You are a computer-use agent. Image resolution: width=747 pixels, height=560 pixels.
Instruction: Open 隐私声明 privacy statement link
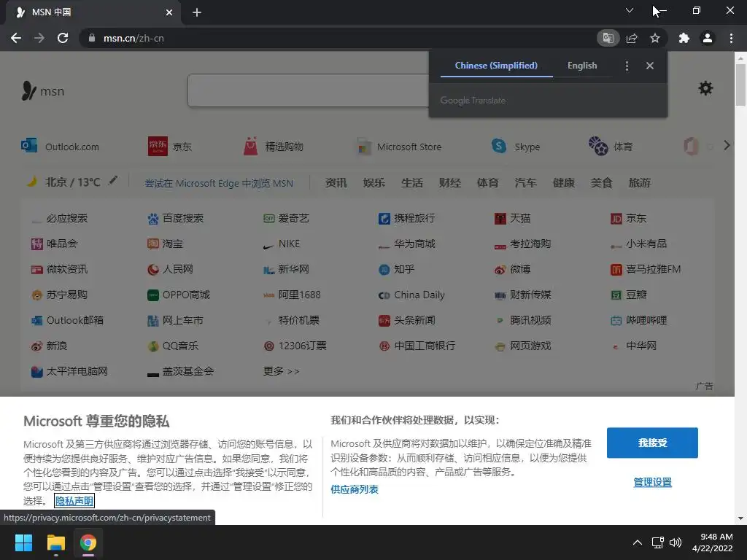pos(74,501)
